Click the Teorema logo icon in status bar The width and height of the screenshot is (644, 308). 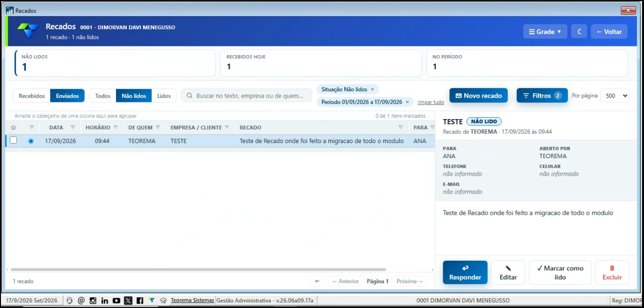[x=152, y=301]
